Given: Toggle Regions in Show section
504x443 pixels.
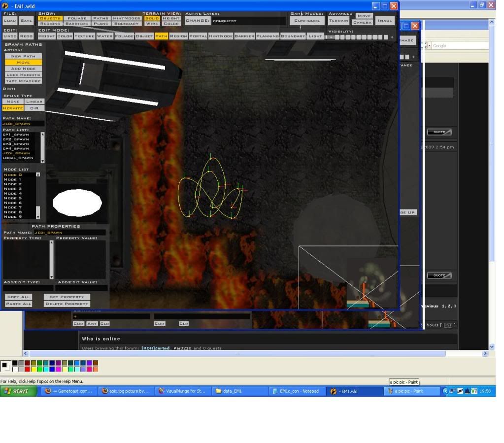Looking at the screenshot, I should point(50,24).
